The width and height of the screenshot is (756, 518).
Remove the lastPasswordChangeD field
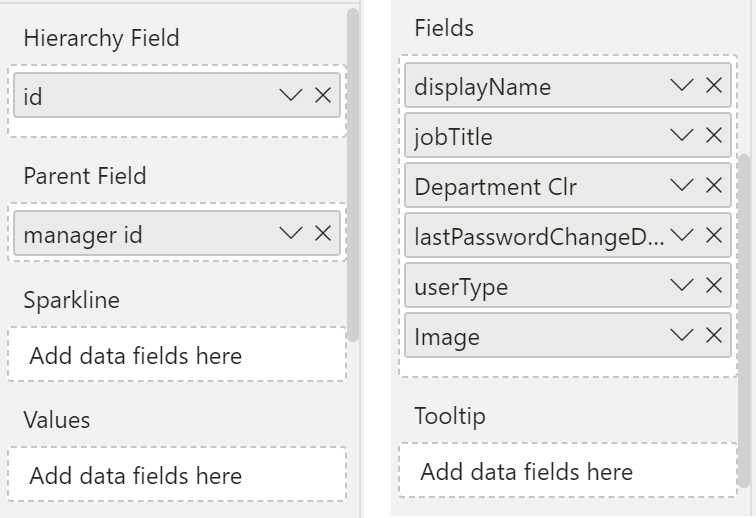pyautogui.click(x=714, y=236)
